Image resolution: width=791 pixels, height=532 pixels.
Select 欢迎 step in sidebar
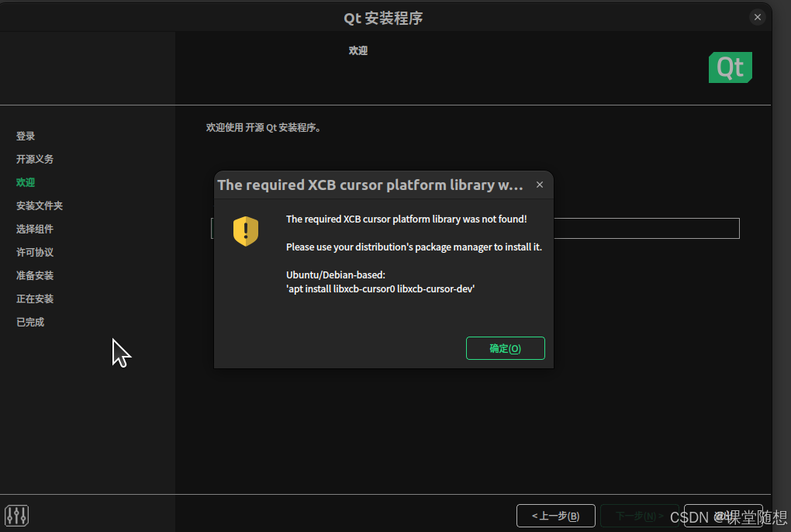26,182
